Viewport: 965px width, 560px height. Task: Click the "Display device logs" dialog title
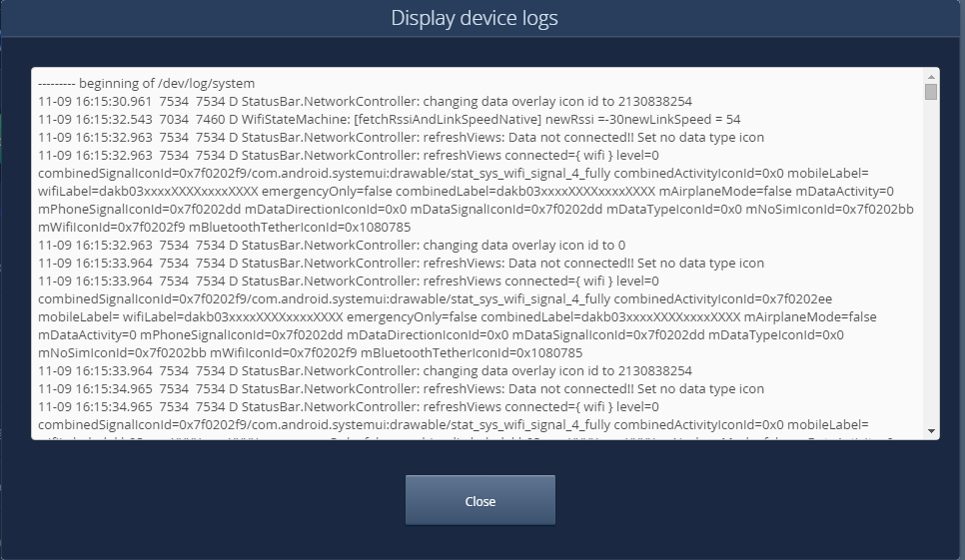(x=475, y=18)
